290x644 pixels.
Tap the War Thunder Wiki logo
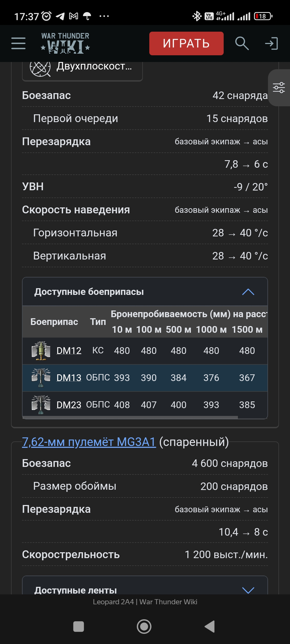point(65,43)
